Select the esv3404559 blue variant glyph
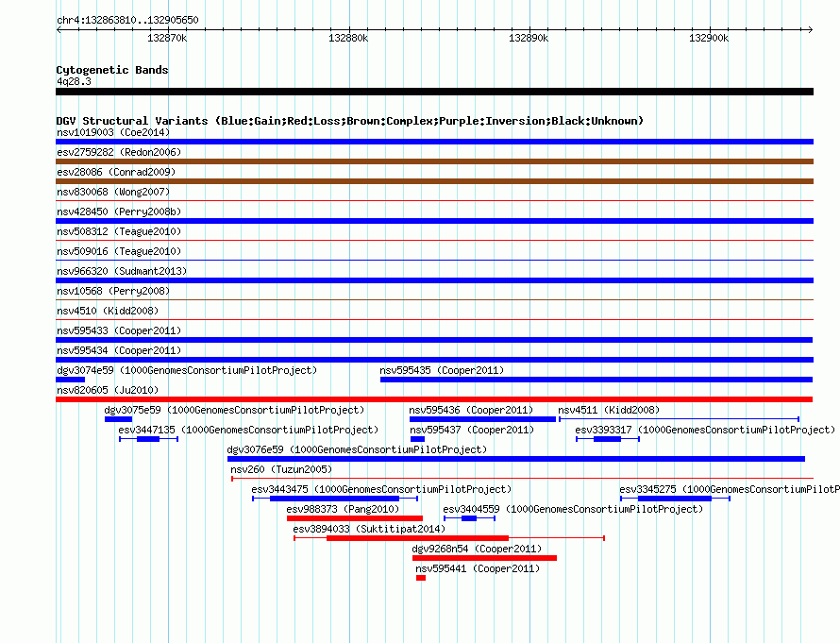The height and width of the screenshot is (643, 840). [469, 518]
